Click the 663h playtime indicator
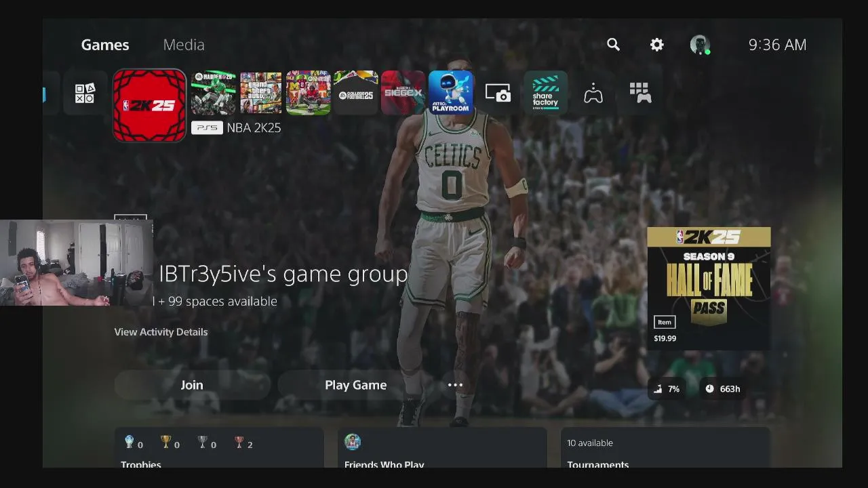This screenshot has width=868, height=488. (723, 389)
